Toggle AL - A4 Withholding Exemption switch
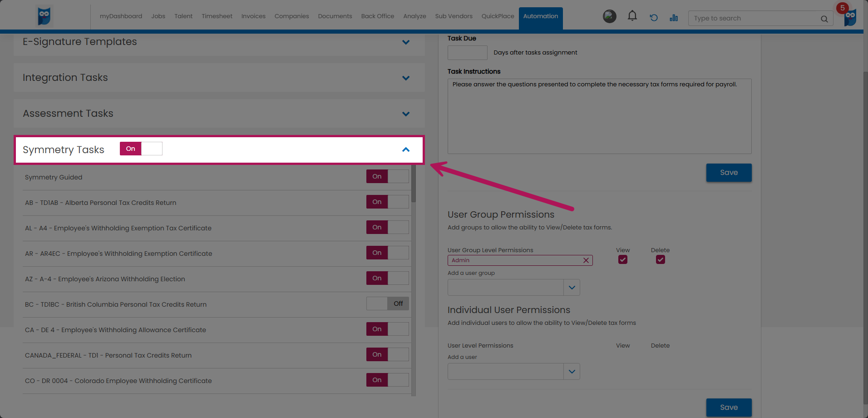 click(387, 227)
